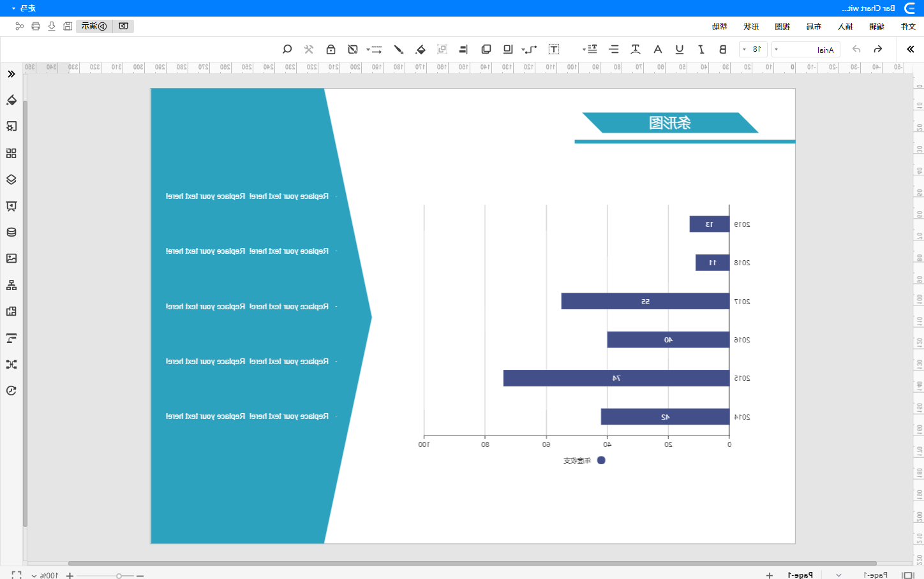Open the font size 18 dropdown
924x579 pixels.
[753, 49]
